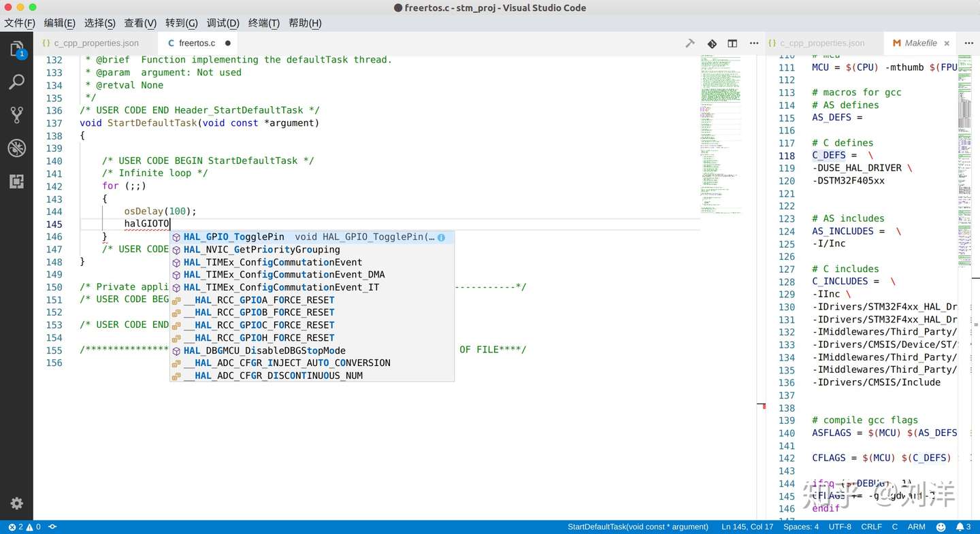Click void StartDefaultTask function declaration line

[199, 123]
